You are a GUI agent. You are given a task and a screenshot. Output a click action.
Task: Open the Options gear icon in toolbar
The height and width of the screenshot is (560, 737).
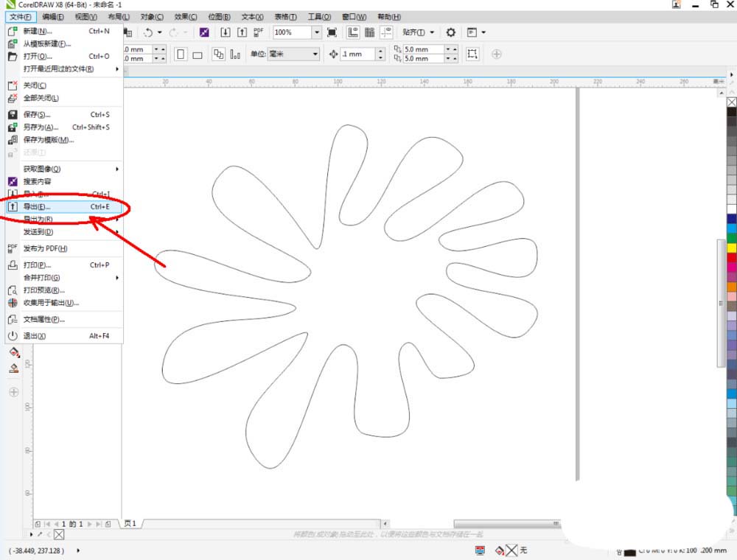451,32
